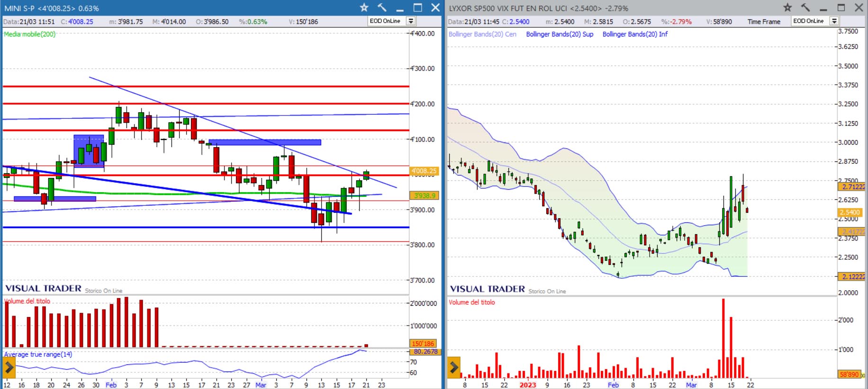Click m: 3'981.75 low value in header

[126, 22]
